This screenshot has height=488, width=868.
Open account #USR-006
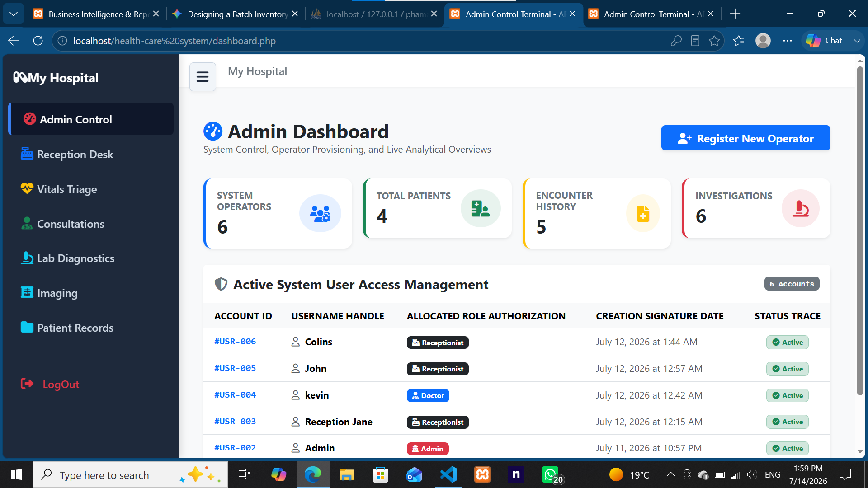(x=235, y=342)
